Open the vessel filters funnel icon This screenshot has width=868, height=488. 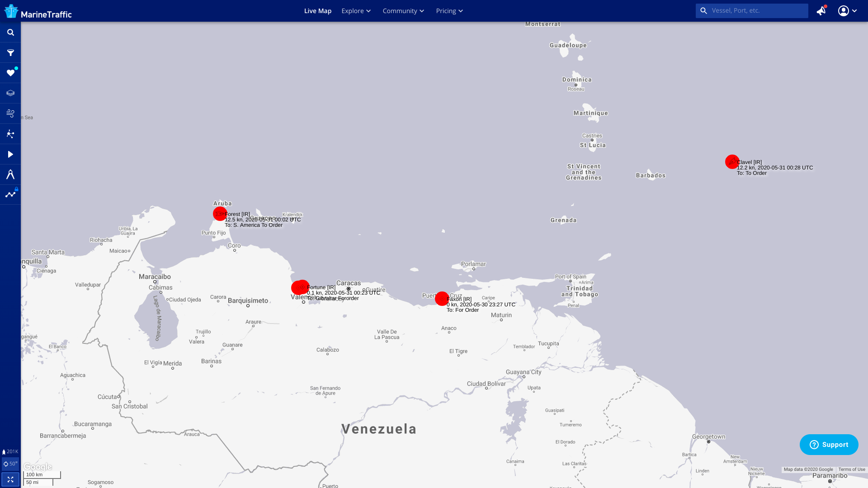pos(10,53)
